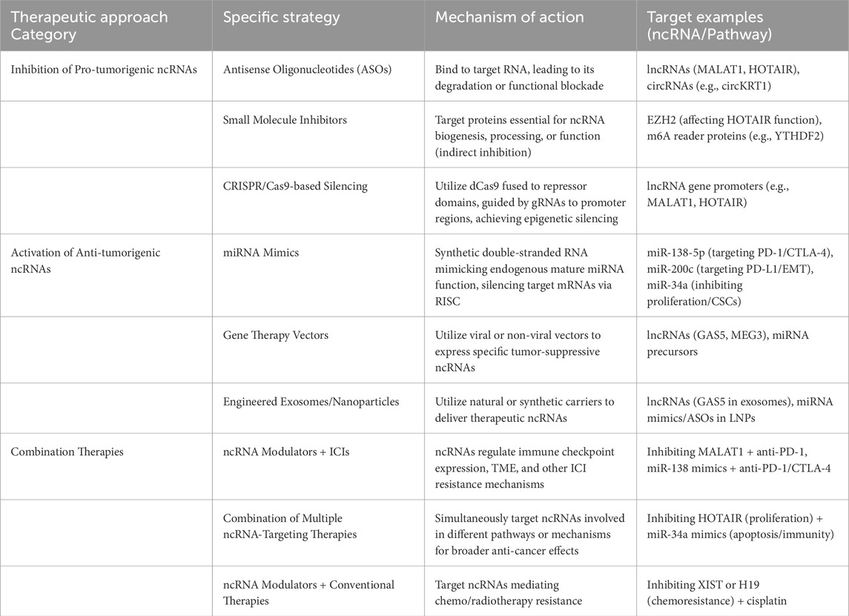Select the 'Gene Therapy Vectors' cell
849x616 pixels.
tap(276, 335)
